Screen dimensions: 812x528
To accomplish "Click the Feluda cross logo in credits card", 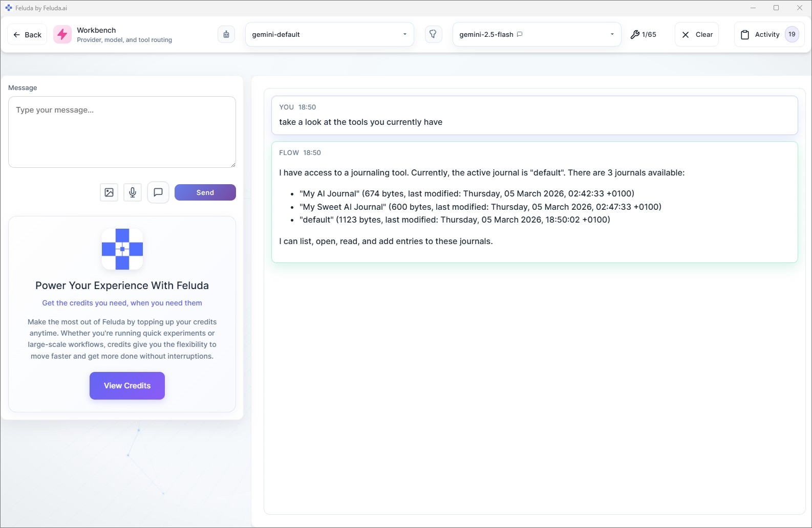I will point(122,249).
